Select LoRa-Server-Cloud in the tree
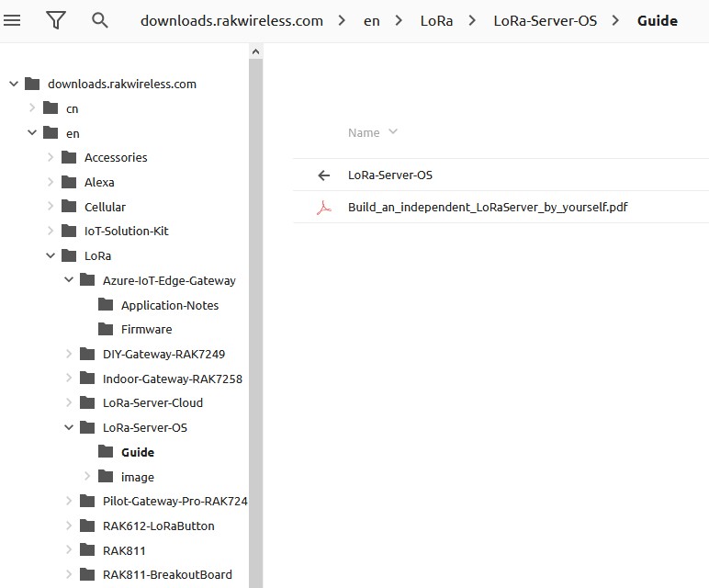 (152, 403)
